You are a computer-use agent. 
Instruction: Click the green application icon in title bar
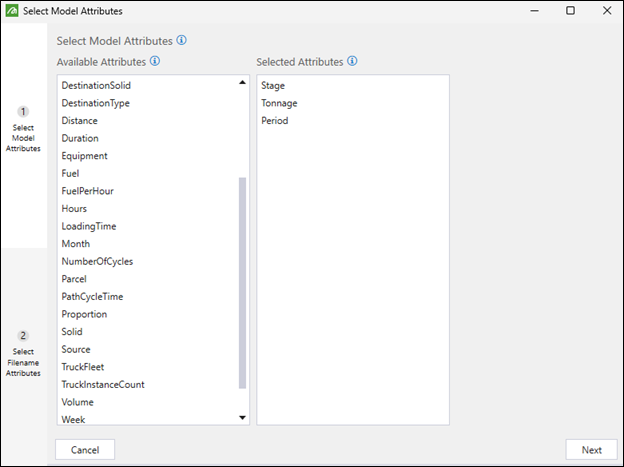click(12, 11)
